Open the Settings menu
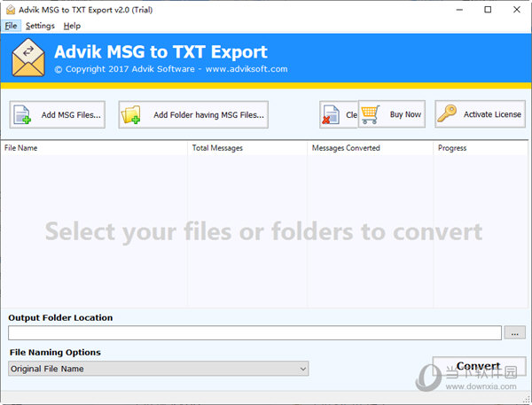The image size is (532, 405). pyautogui.click(x=40, y=26)
